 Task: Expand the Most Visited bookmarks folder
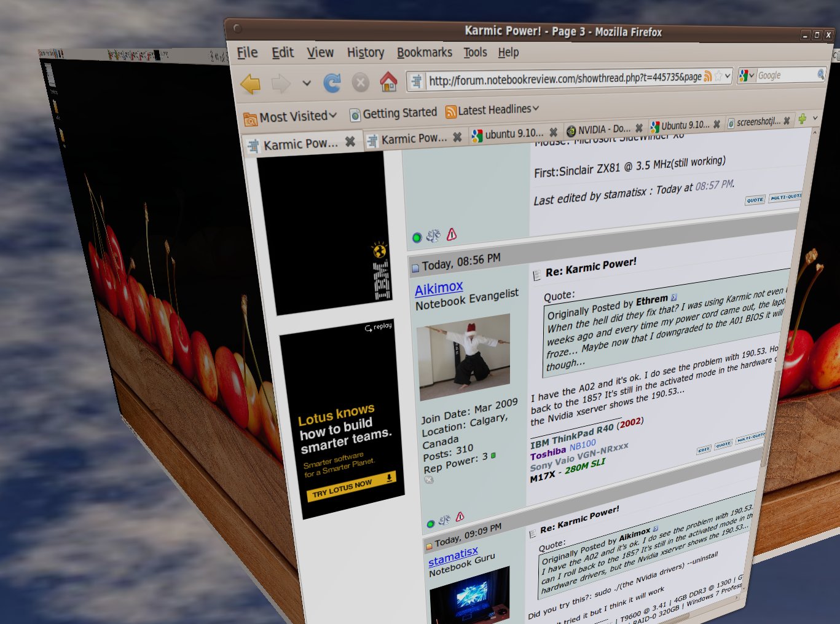coord(291,117)
